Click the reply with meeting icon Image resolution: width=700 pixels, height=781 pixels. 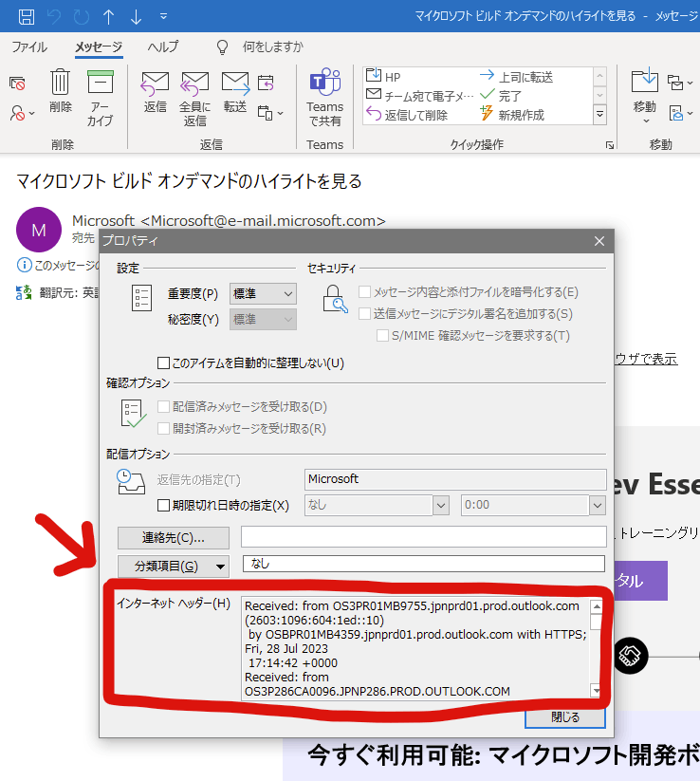(266, 84)
